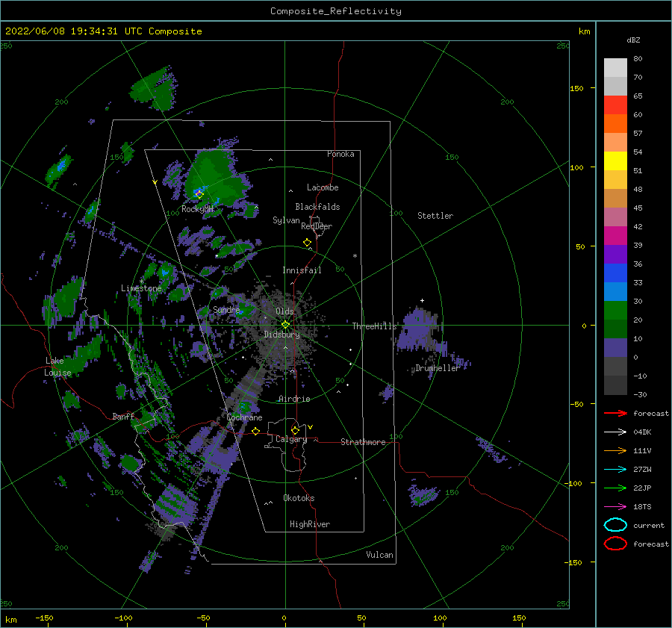672x628 pixels.
Task: Click the Stettler city label
Action: point(435,216)
